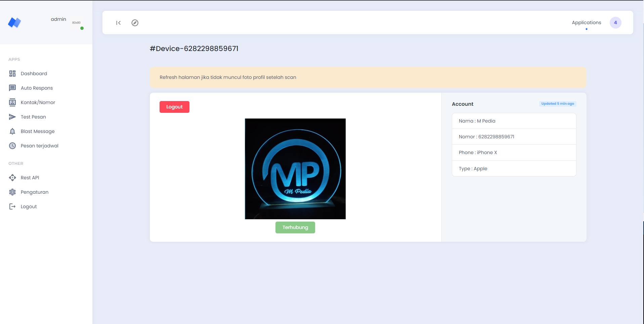Select Logout in the sidebar

pos(29,206)
